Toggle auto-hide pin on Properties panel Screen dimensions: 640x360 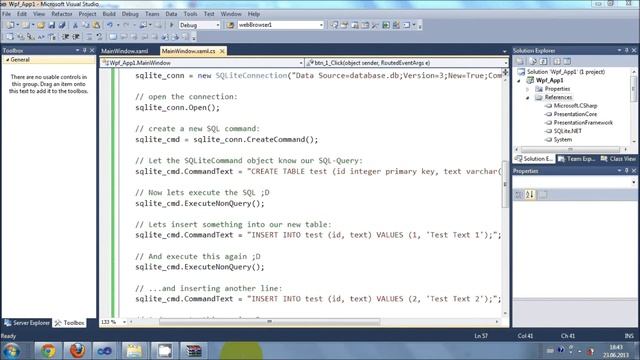click(627, 171)
